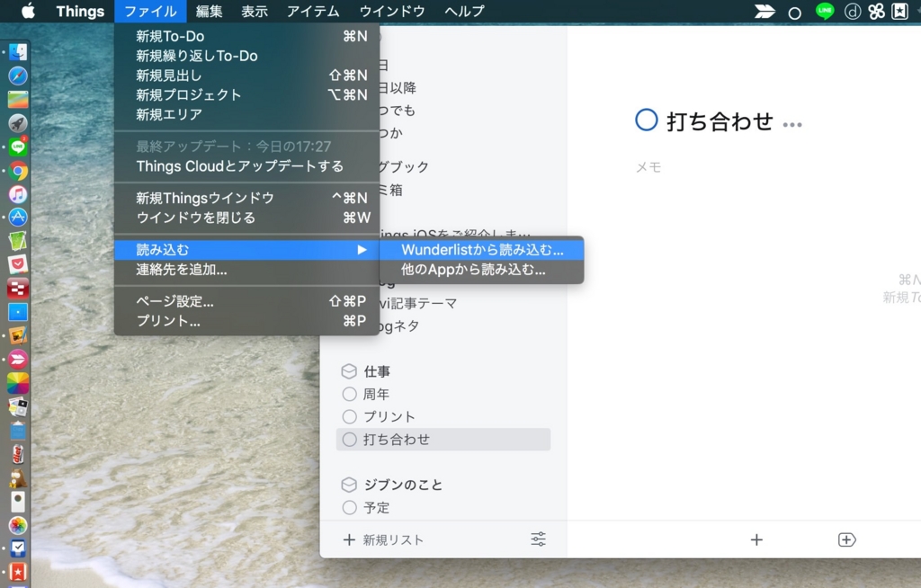Click 新規リスト button in sidebar
The width and height of the screenshot is (921, 588).
pos(383,539)
